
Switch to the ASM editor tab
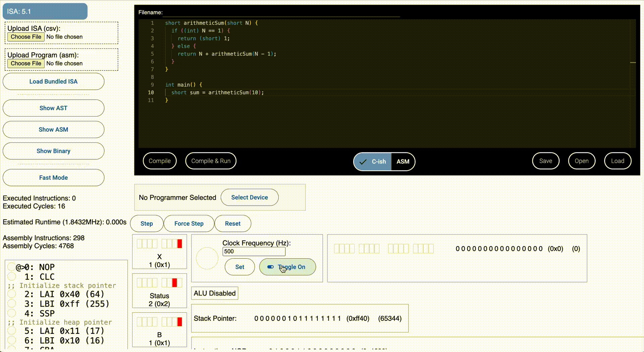pos(403,162)
